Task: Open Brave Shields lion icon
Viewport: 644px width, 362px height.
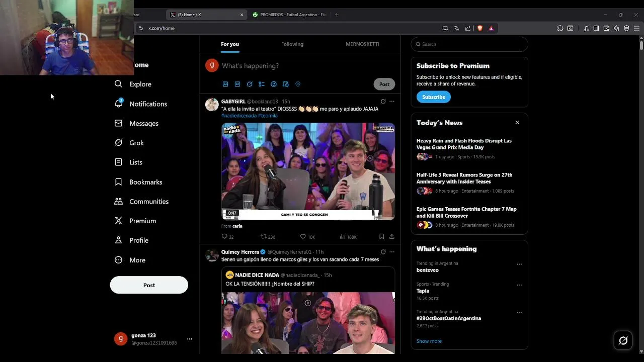Action: pyautogui.click(x=480, y=28)
